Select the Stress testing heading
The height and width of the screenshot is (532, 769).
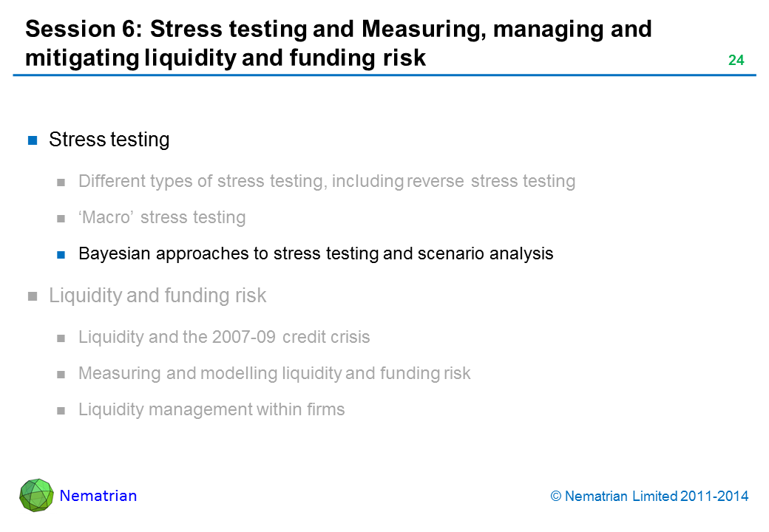point(109,140)
